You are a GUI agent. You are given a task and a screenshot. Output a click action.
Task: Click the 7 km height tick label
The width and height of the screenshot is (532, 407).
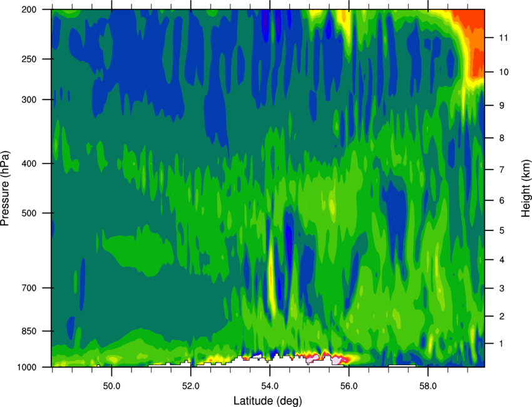[502, 170]
